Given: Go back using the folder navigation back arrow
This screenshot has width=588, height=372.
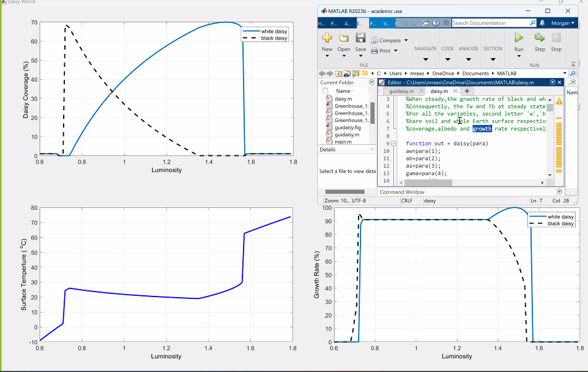Looking at the screenshot, I should tap(322, 72).
